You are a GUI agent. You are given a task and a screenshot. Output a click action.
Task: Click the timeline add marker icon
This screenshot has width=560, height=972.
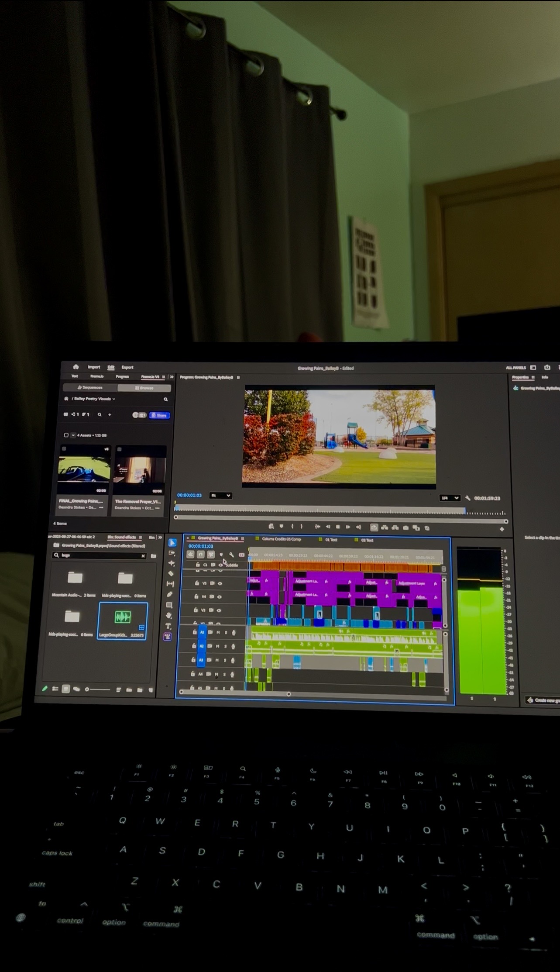click(221, 555)
